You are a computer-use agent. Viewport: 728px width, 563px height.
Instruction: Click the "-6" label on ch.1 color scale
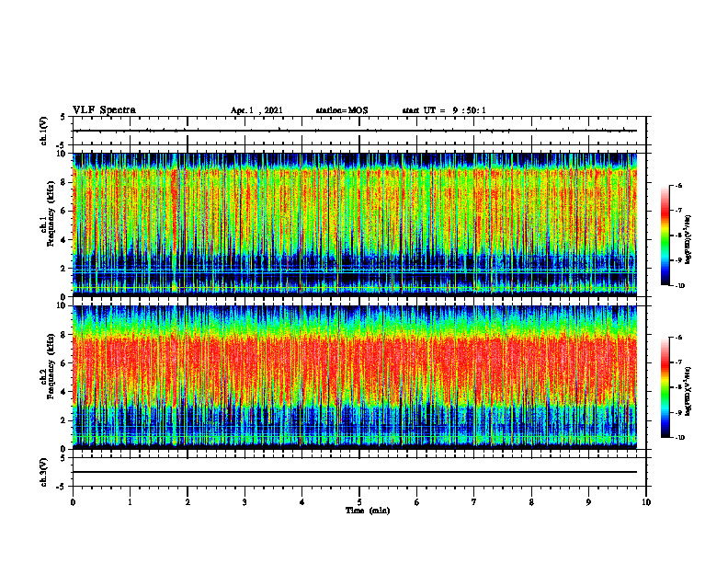pos(678,185)
